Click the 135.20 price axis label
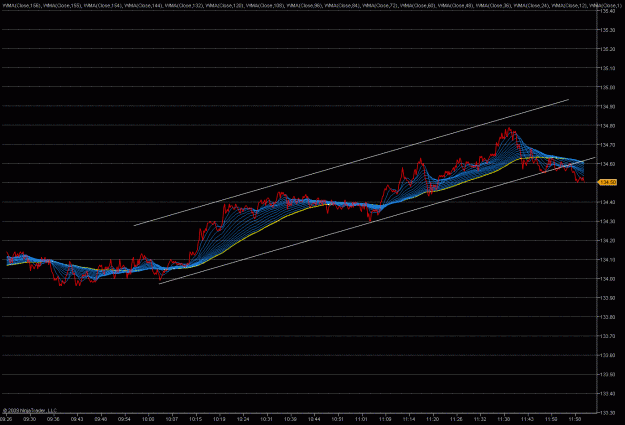 click(x=607, y=49)
